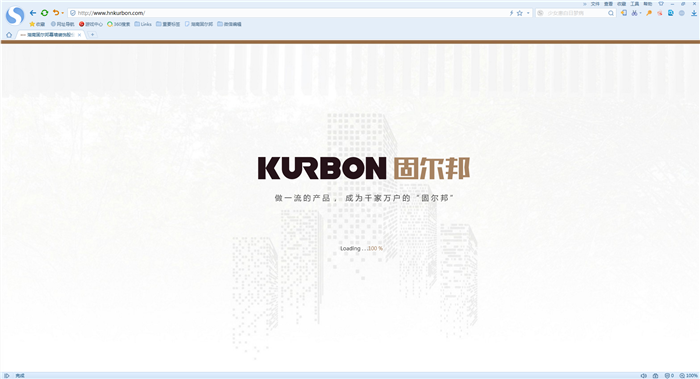Viewport: 700px width, 379px height.
Task: Open the download manager arrow icon
Action: click(694, 13)
